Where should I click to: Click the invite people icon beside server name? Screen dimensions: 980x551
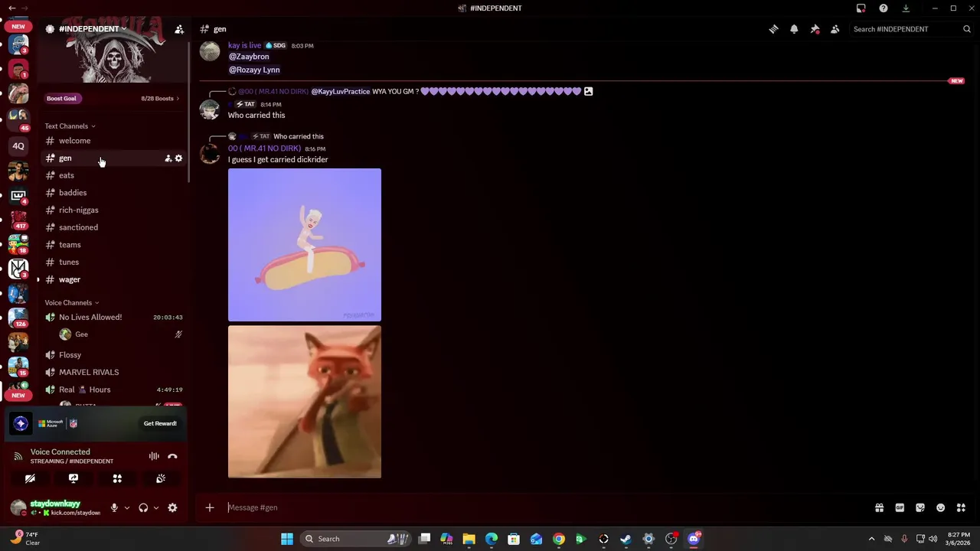[179, 29]
